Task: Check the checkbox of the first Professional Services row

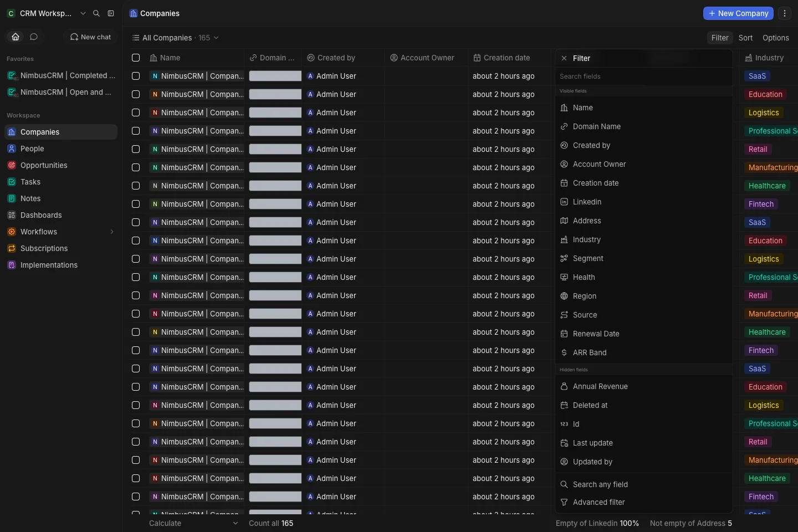Action: pos(136,131)
